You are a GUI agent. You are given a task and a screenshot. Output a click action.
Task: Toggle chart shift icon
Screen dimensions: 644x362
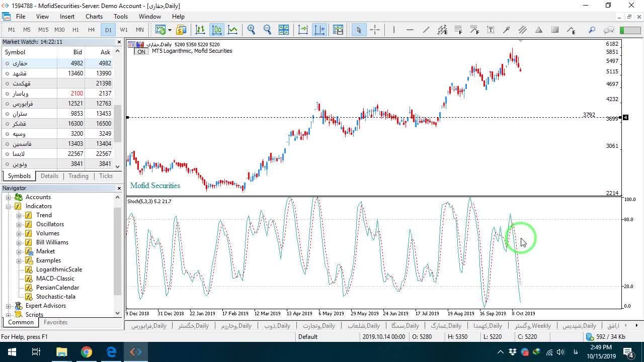click(319, 30)
